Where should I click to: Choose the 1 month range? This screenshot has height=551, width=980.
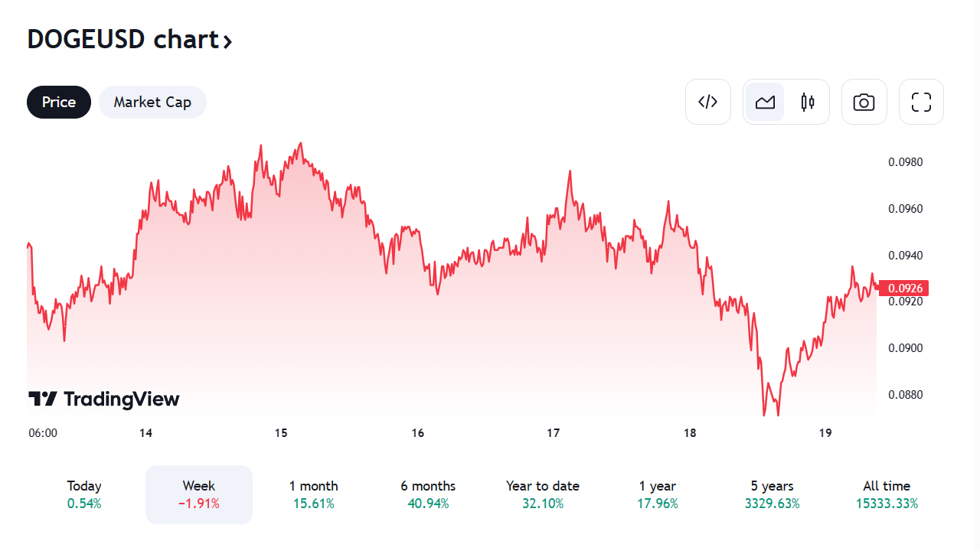(313, 494)
